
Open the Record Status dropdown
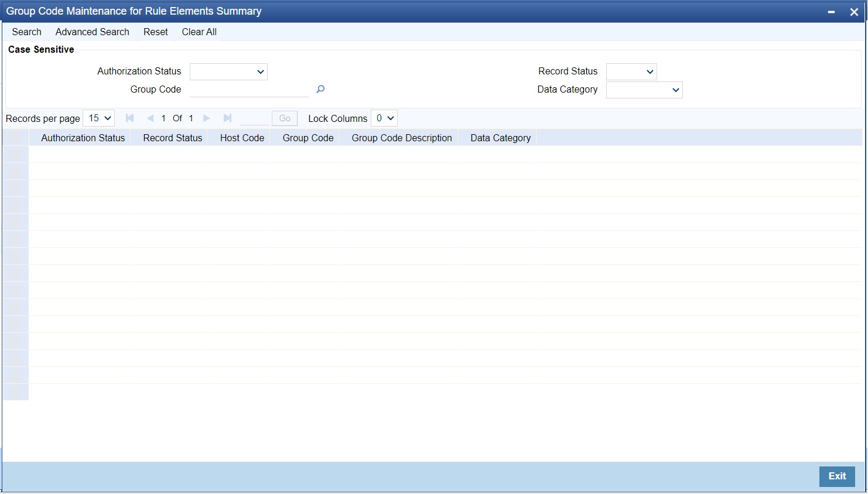pyautogui.click(x=631, y=71)
